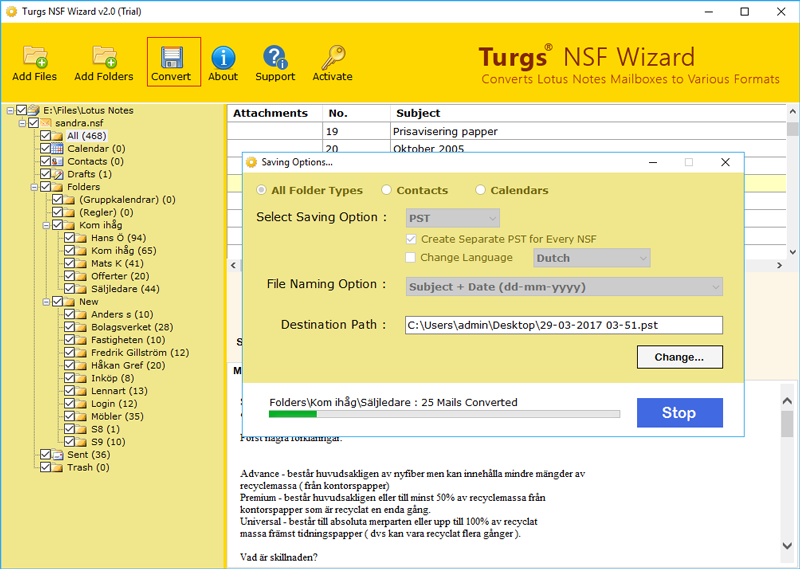This screenshot has height=569, width=800.
Task: Open the File Naming Option dropdown
Action: [x=564, y=287]
